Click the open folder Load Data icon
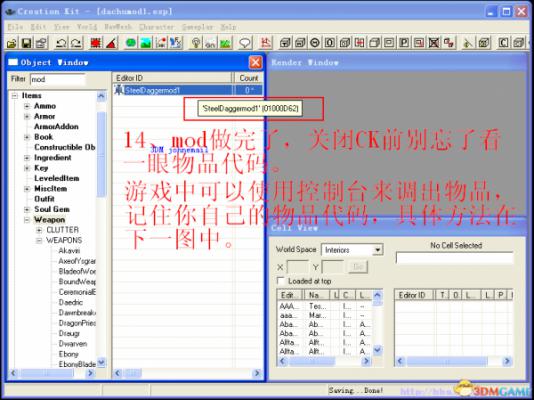 point(12,43)
